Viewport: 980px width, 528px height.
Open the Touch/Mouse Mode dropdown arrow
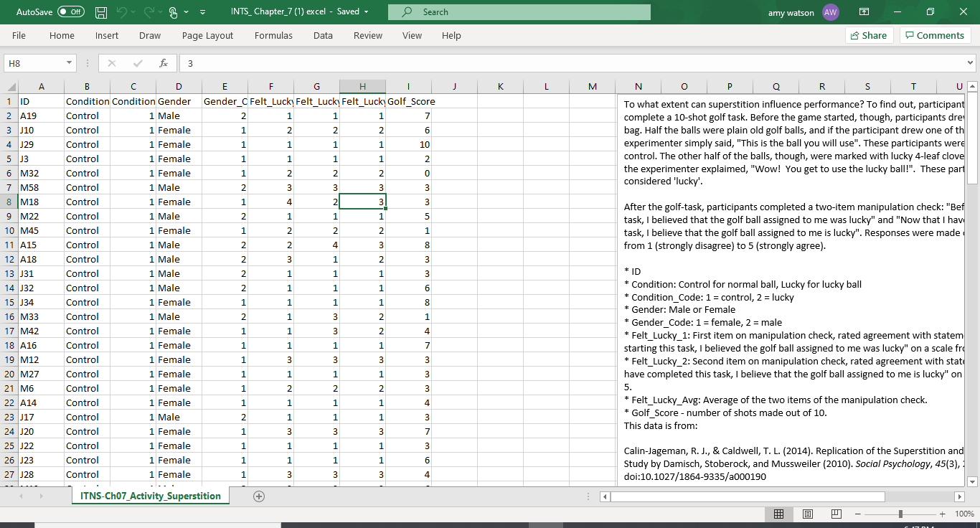coord(187,12)
